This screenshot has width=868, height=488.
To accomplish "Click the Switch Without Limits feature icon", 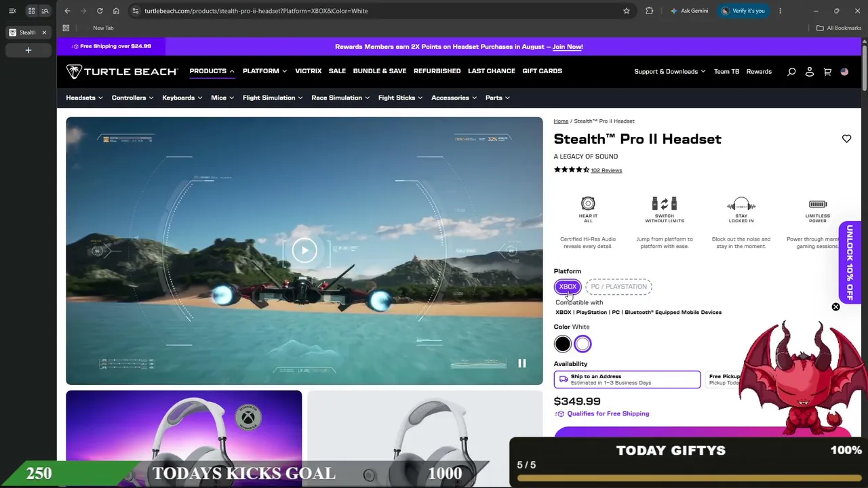I will pyautogui.click(x=665, y=203).
